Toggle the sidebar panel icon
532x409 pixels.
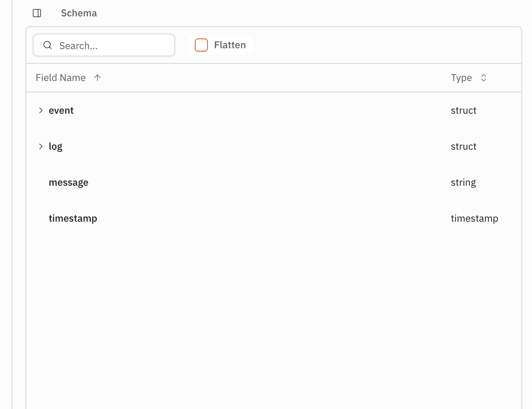tap(37, 13)
